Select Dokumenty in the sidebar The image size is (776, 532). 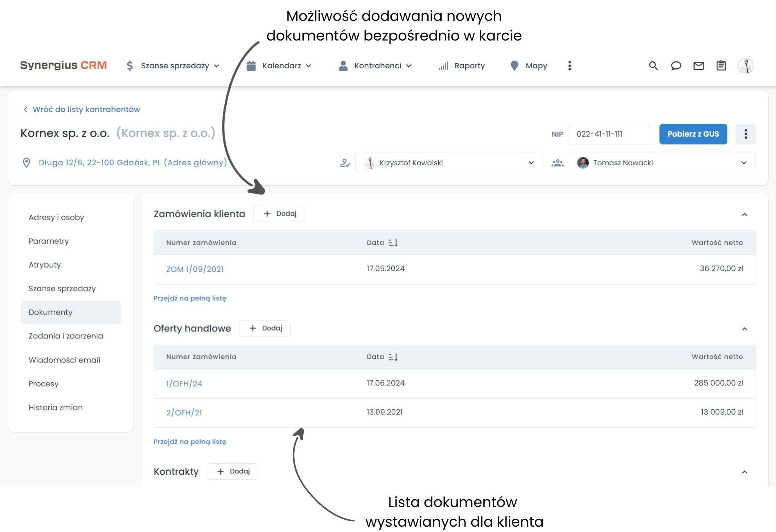[x=50, y=312]
